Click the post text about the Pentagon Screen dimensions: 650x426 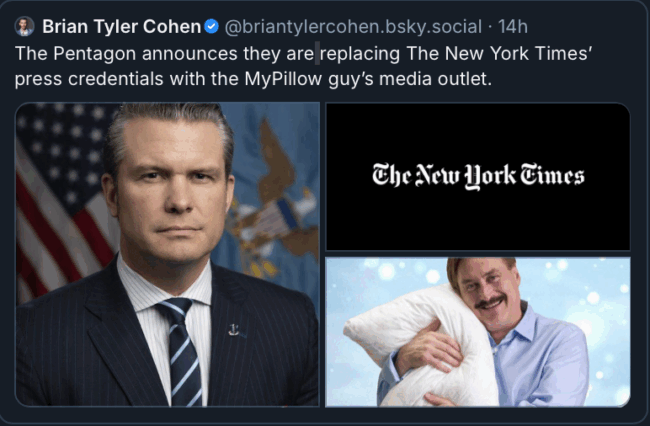coord(300,64)
